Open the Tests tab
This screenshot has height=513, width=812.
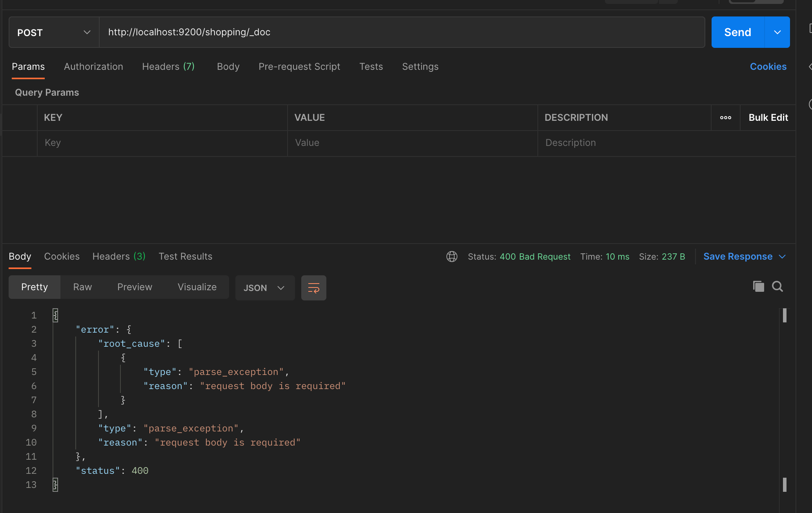(x=371, y=67)
